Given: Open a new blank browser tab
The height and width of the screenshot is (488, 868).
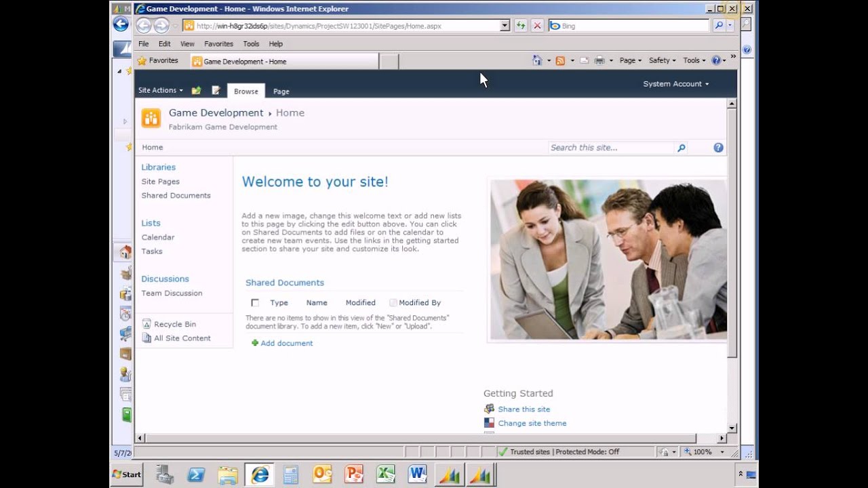Looking at the screenshot, I should pos(389,61).
